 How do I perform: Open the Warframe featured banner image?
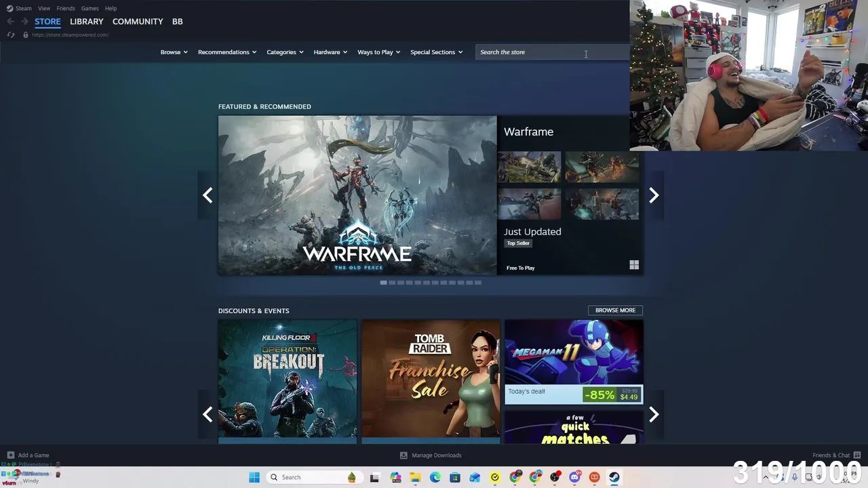pos(357,195)
